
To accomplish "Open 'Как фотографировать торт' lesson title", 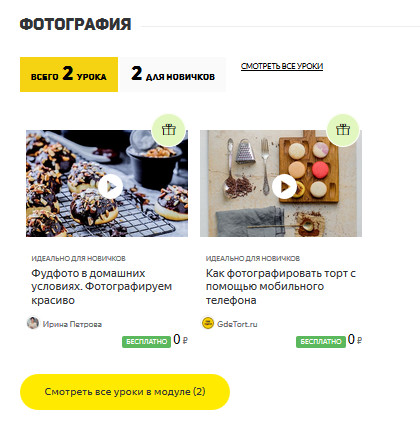I will click(281, 286).
